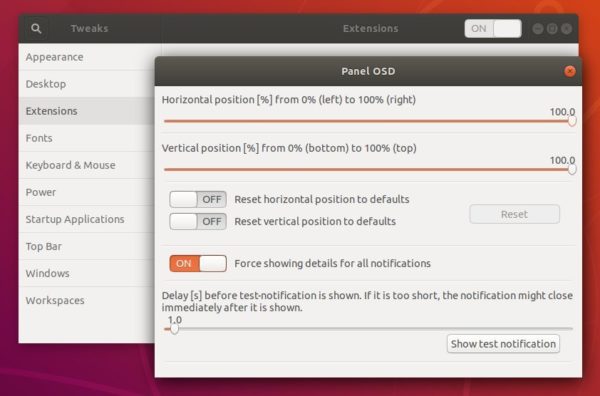Click the Horizontal position slider handle

pyautogui.click(x=572, y=121)
